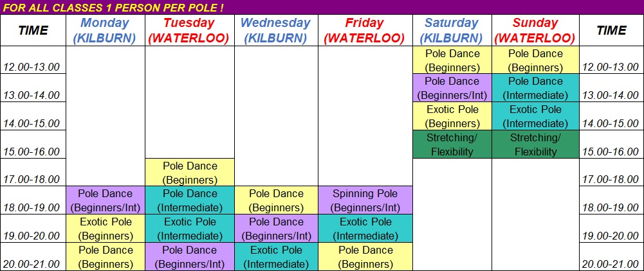Select Wednesday 20.00 Exotic Pole Intermediate cell

coord(276,256)
